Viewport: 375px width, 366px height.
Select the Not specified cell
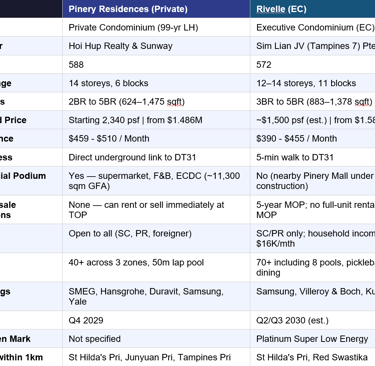(156, 339)
